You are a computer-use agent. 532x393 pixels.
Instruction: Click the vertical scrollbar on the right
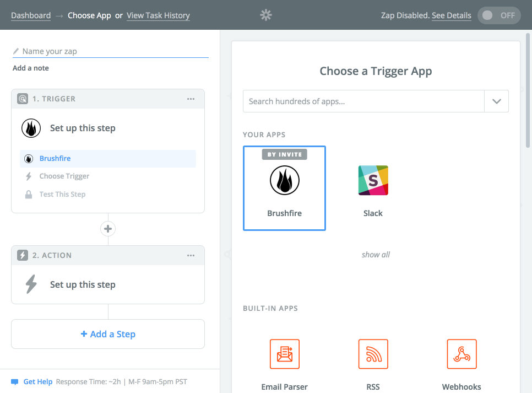(528, 90)
